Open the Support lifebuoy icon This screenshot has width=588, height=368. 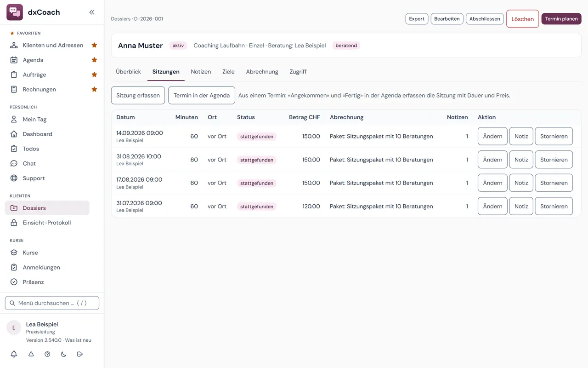[14, 178]
